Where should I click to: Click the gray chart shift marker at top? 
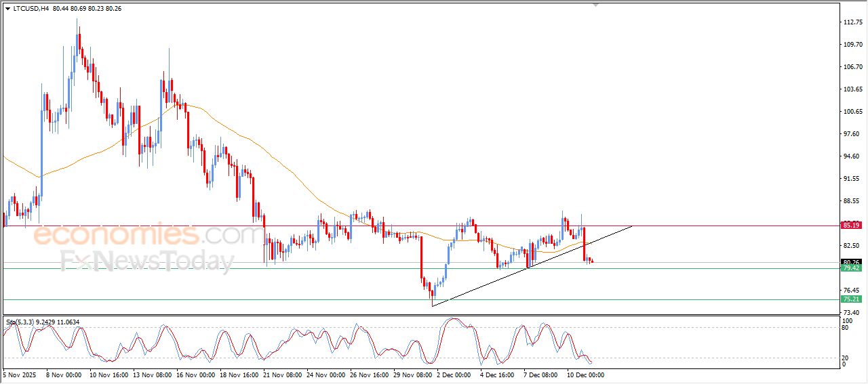pos(595,5)
